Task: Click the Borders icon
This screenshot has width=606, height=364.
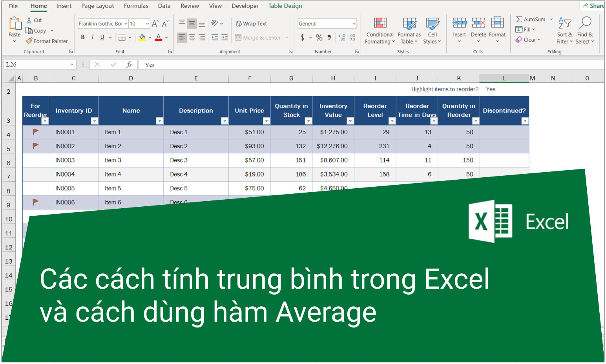Action: point(122,37)
